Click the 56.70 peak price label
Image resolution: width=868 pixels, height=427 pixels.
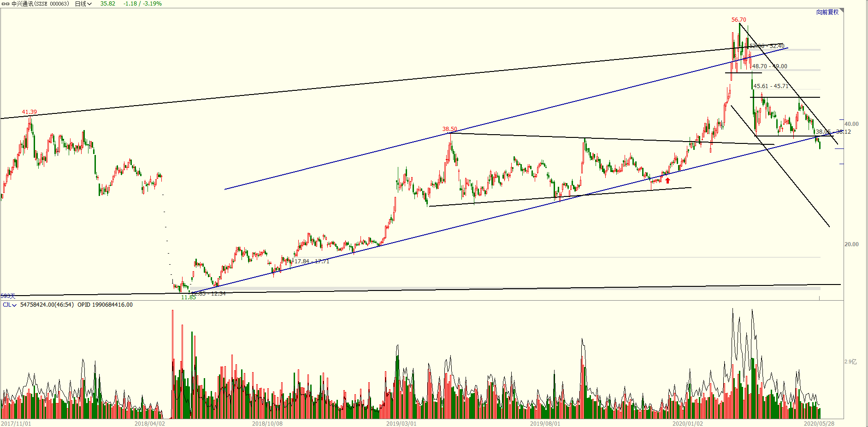click(x=738, y=20)
